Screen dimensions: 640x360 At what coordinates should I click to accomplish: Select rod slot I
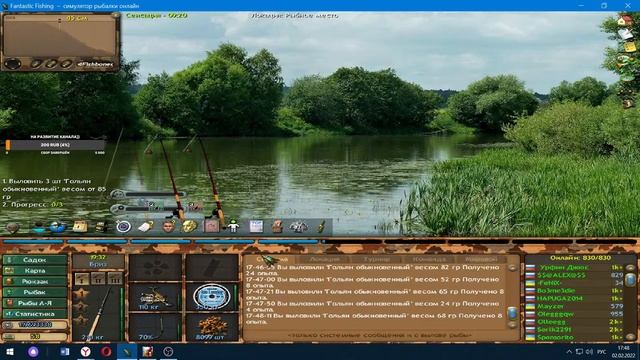(x=82, y=279)
